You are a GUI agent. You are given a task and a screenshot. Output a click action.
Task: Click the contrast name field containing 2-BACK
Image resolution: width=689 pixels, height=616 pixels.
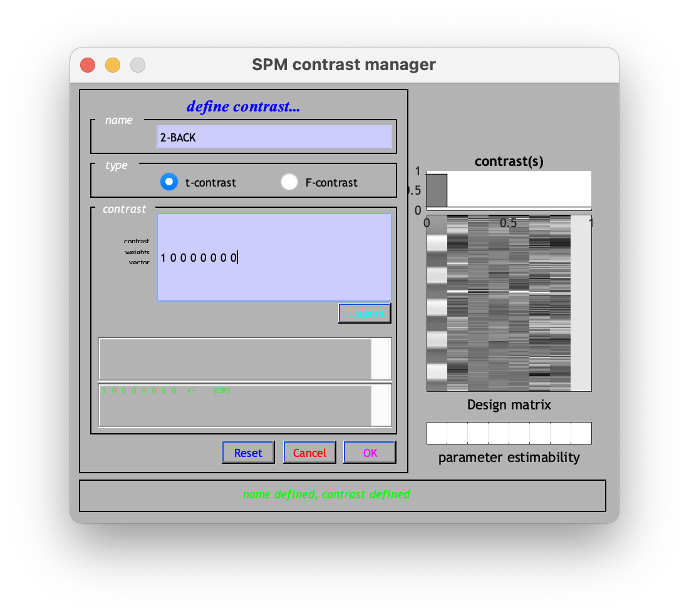pos(274,137)
